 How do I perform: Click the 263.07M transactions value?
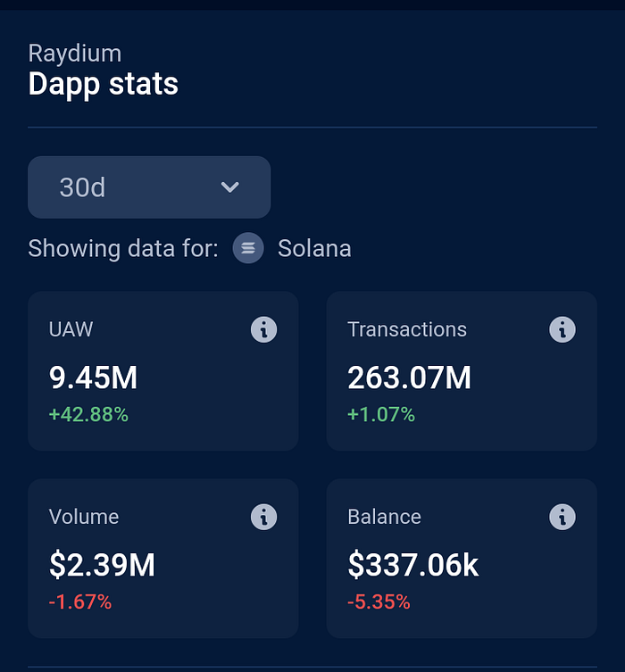(x=409, y=377)
